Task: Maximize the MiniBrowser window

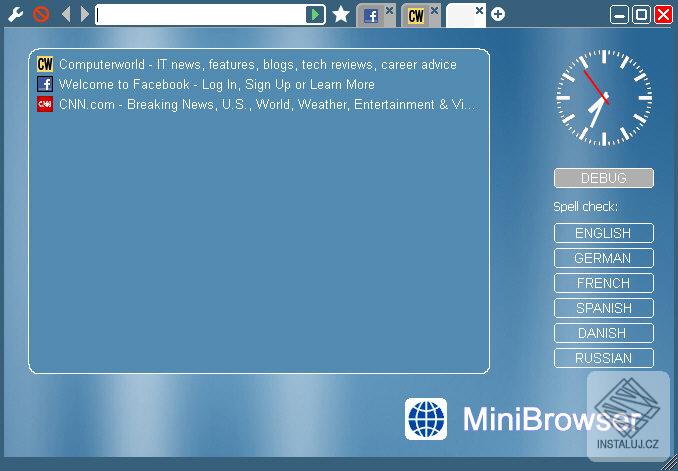Action: (641, 15)
